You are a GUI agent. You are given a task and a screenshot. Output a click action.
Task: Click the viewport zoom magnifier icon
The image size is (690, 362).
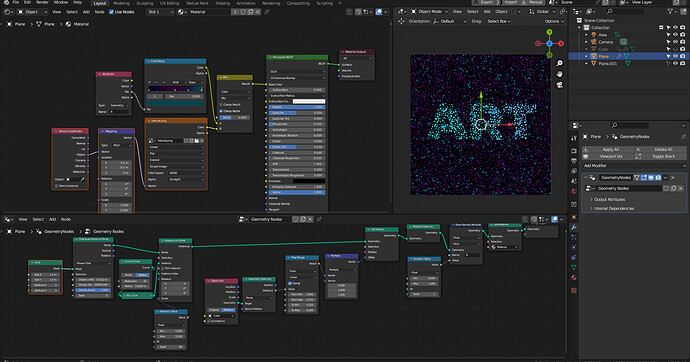[559, 64]
